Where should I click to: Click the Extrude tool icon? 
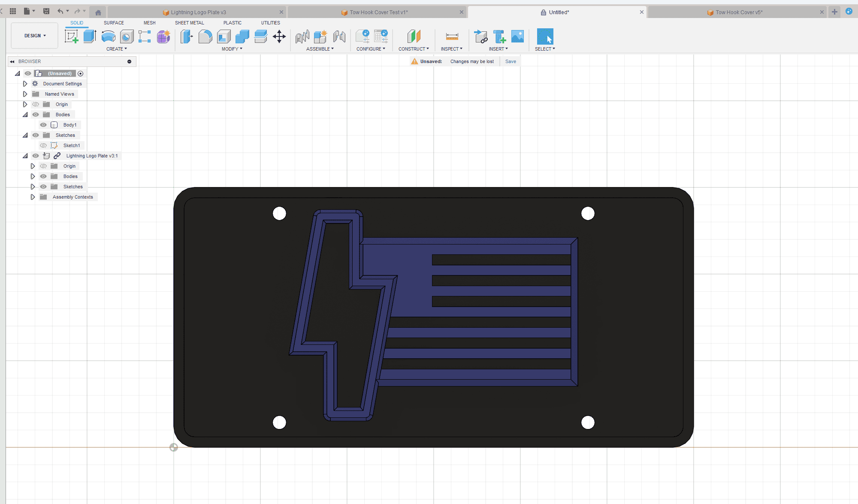89,36
